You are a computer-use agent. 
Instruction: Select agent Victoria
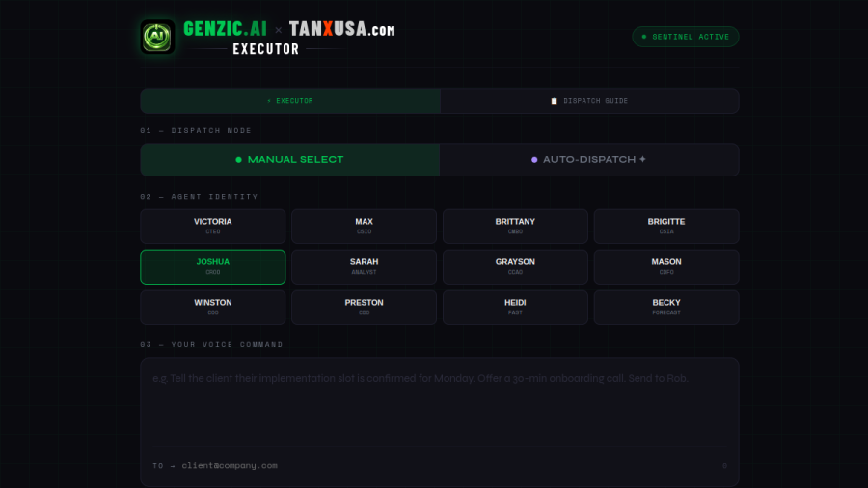tap(213, 227)
